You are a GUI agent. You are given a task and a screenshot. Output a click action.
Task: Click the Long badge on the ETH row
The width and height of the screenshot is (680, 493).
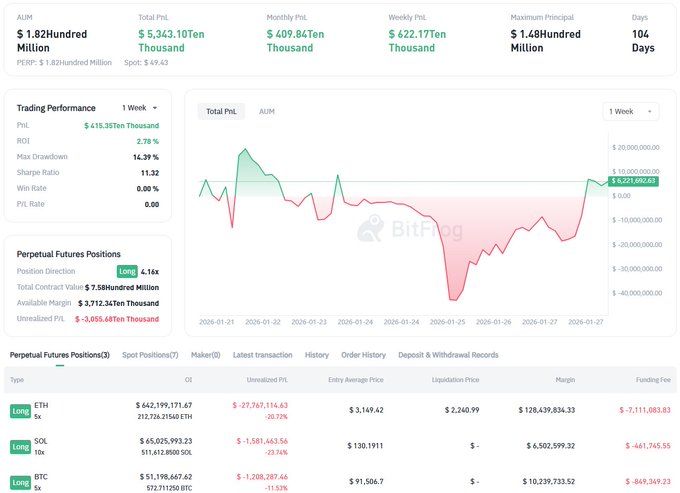(19, 410)
